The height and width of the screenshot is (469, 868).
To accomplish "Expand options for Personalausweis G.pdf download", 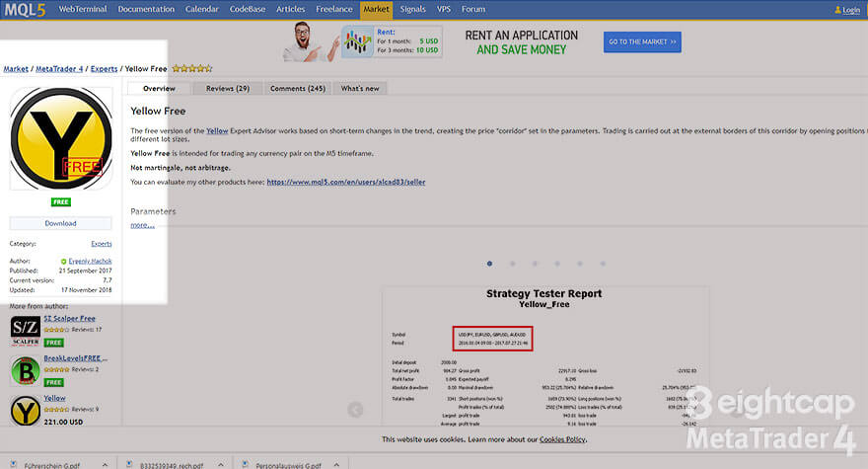I will coord(336,465).
